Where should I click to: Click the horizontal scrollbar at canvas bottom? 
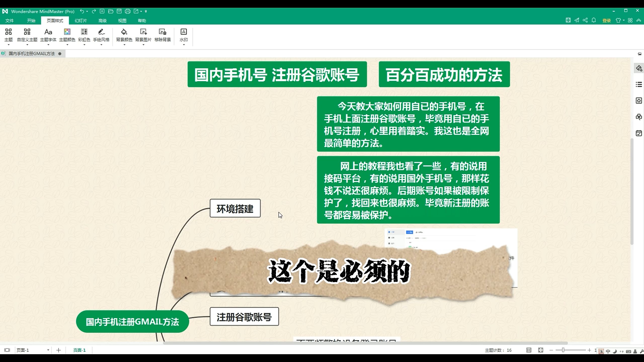(x=365, y=343)
